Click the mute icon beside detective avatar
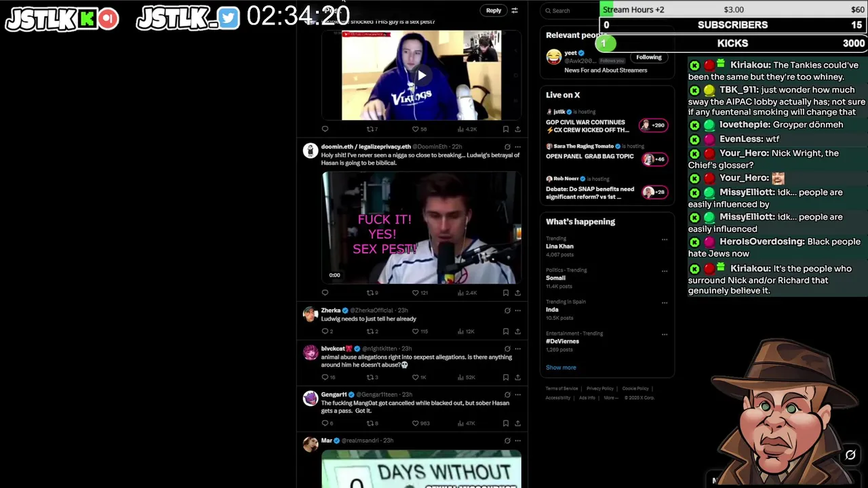Viewport: 868px width, 488px height. 850,455
